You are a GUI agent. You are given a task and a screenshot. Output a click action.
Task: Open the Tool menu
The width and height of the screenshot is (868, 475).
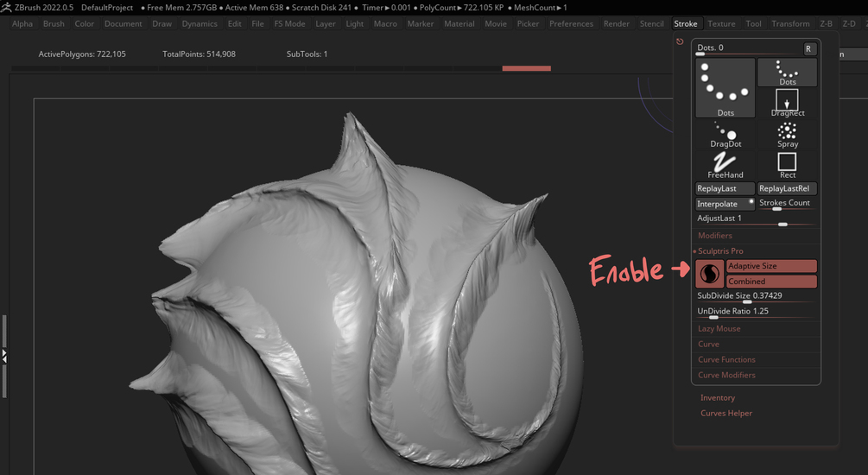point(753,23)
